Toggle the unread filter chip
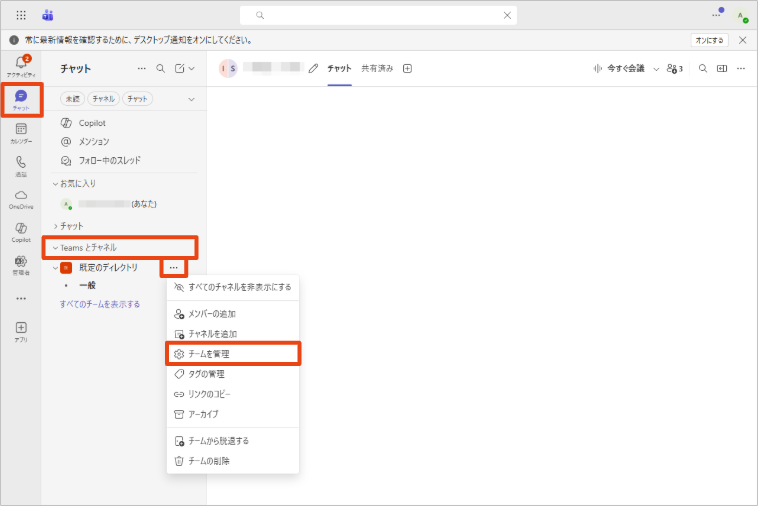This screenshot has width=758, height=506. (x=72, y=99)
